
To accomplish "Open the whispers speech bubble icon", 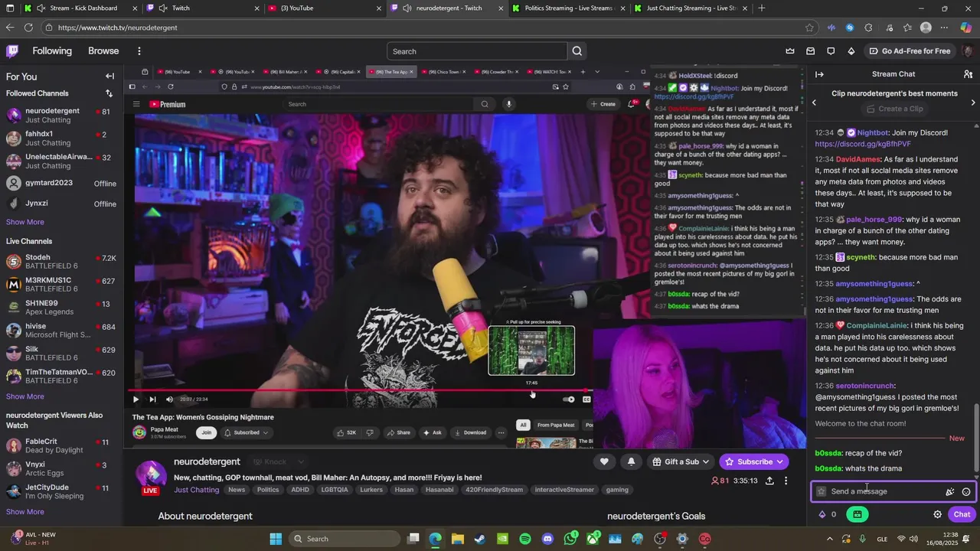I will point(831,51).
